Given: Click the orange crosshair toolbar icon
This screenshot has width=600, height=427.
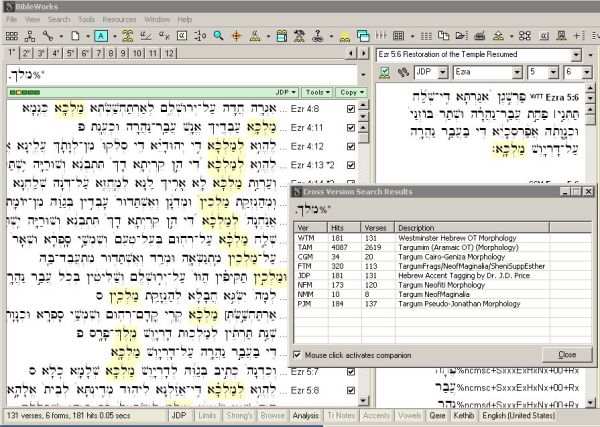Looking at the screenshot, I should [x=236, y=36].
